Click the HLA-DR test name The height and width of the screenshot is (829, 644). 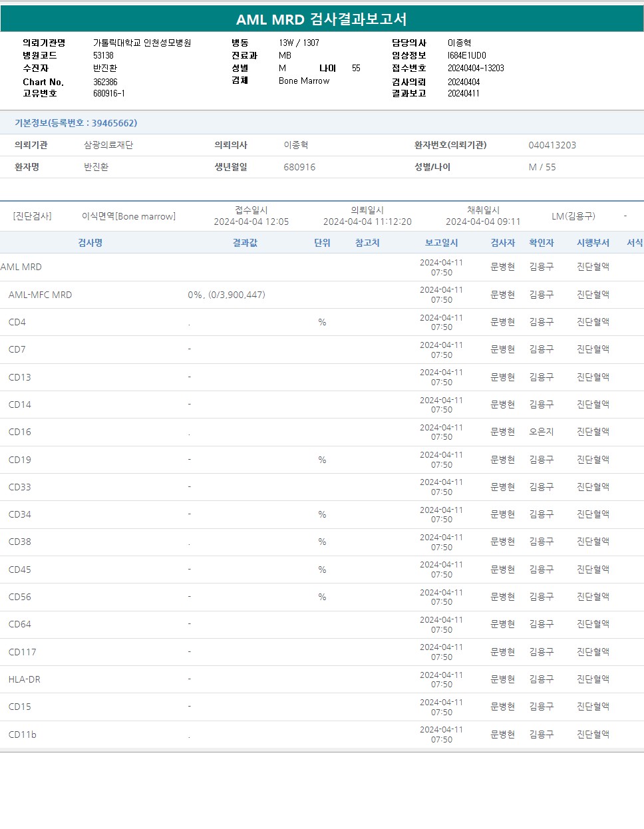[25, 679]
